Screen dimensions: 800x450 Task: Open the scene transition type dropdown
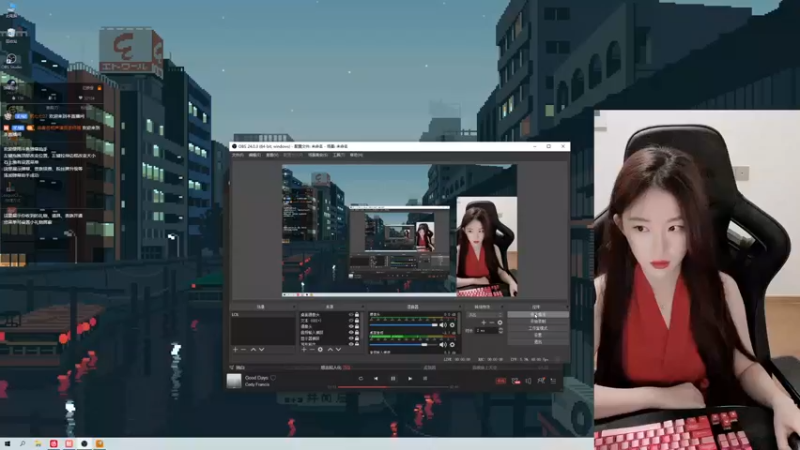(485, 315)
